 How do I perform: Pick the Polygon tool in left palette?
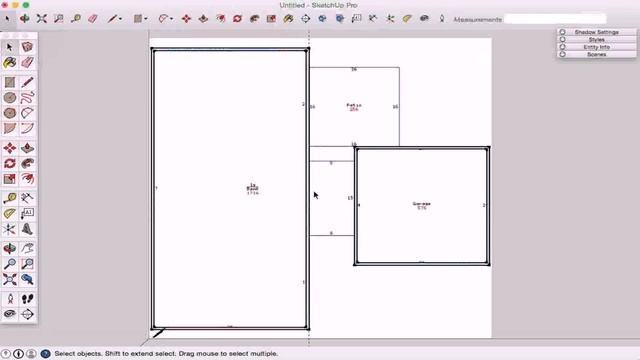9,113
